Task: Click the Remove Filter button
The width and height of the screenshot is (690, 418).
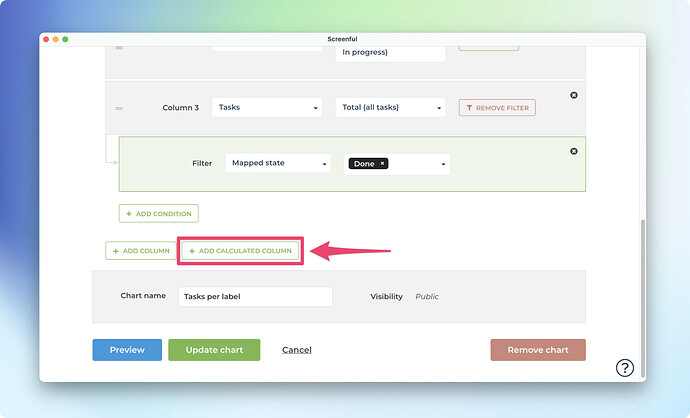Action: pyautogui.click(x=497, y=108)
